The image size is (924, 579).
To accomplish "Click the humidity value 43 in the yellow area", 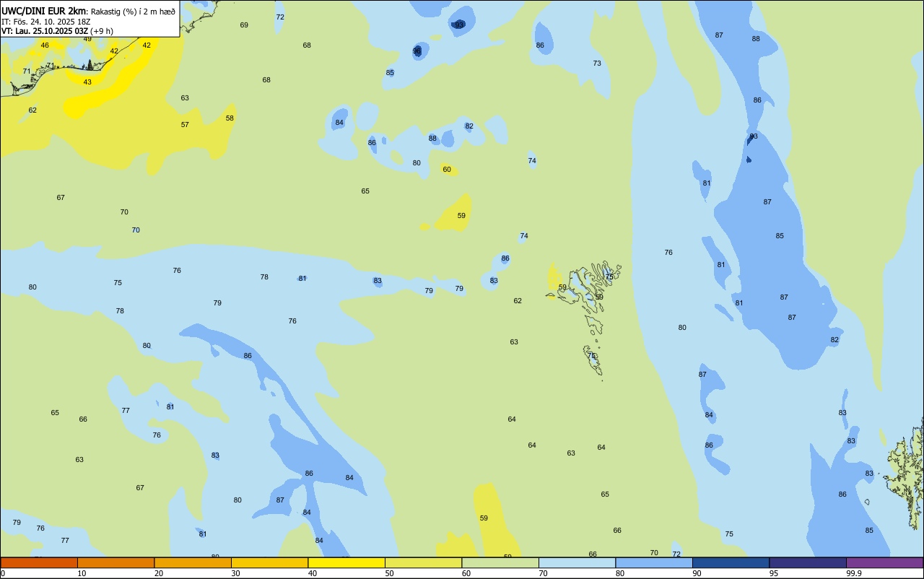I will 87,82.
